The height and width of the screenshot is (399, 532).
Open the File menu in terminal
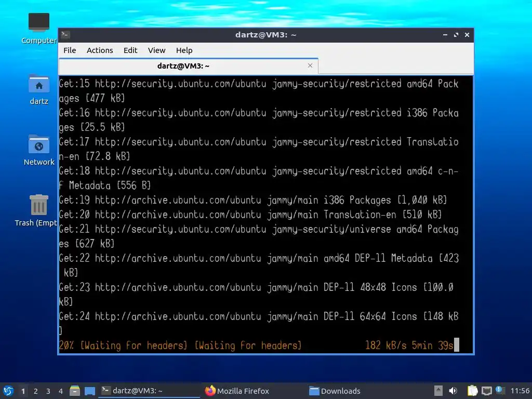(70, 50)
